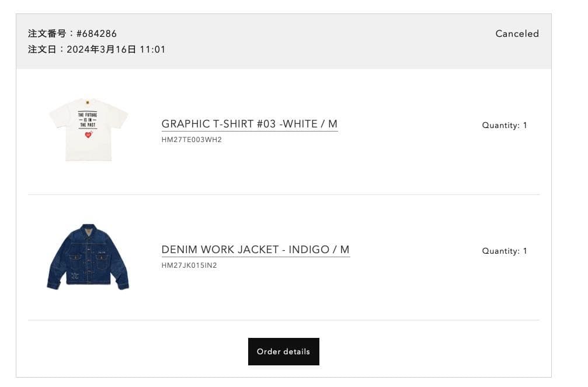588x387 pixels.
Task: Click the red heart logo on the t-shirt
Action: click(x=89, y=134)
